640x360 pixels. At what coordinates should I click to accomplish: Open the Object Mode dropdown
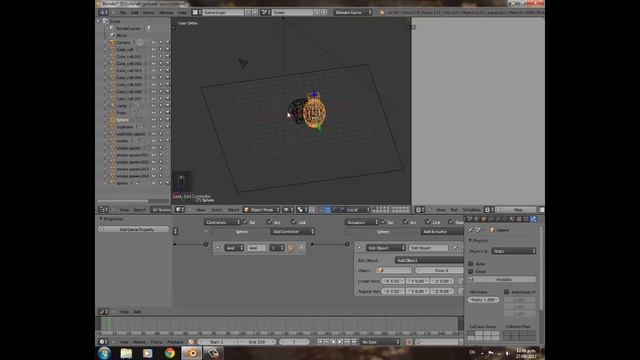click(x=261, y=209)
